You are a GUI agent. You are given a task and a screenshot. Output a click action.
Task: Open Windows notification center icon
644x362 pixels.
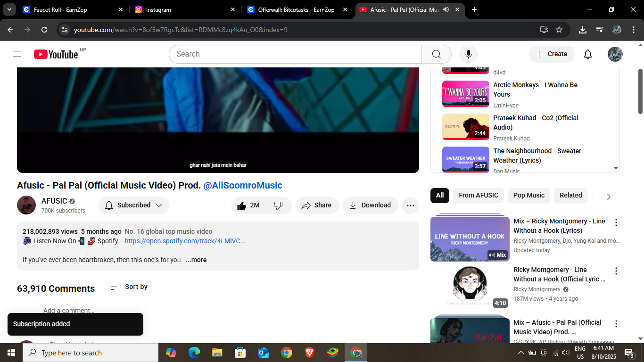coord(629,353)
